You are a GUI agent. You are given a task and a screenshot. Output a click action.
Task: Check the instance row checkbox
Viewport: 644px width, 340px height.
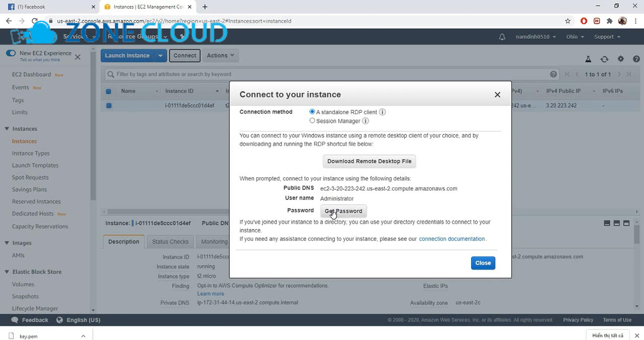(109, 106)
